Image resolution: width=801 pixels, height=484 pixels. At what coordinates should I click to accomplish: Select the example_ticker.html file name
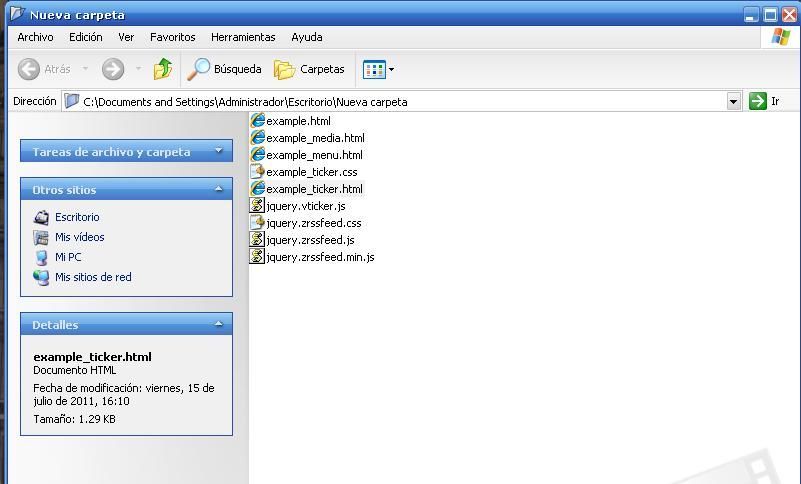coord(314,189)
